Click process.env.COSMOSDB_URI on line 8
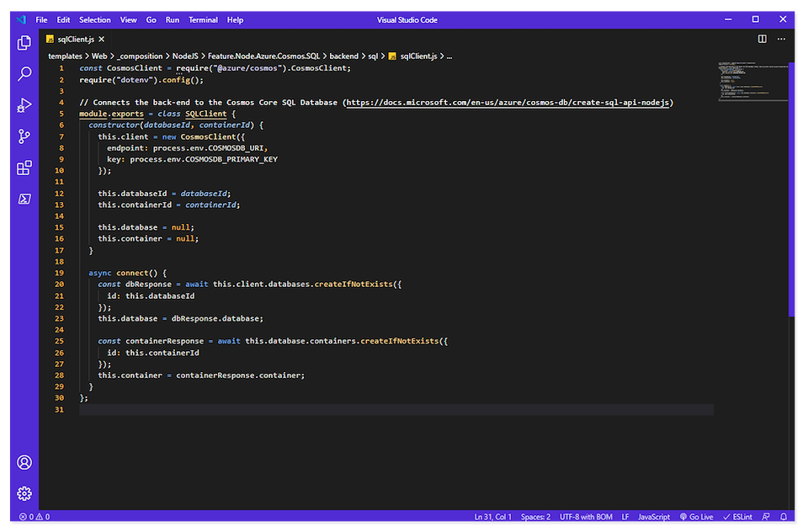The width and height of the screenshot is (808, 532). click(208, 148)
